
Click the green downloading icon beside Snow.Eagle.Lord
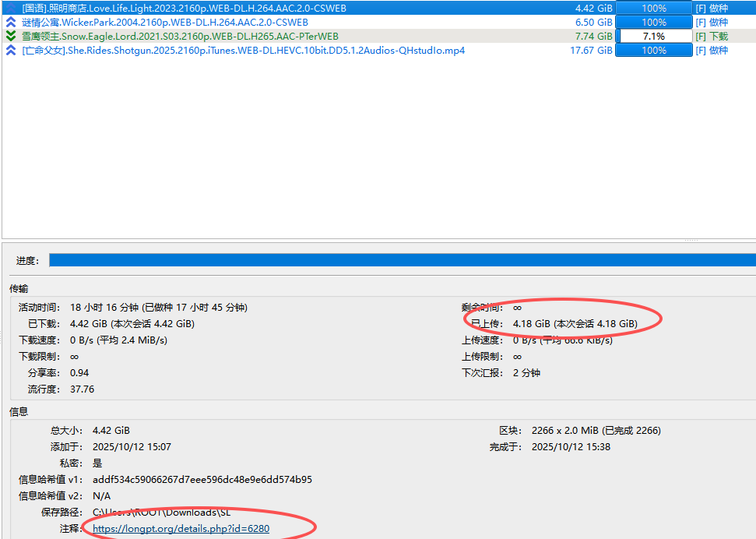(11, 36)
